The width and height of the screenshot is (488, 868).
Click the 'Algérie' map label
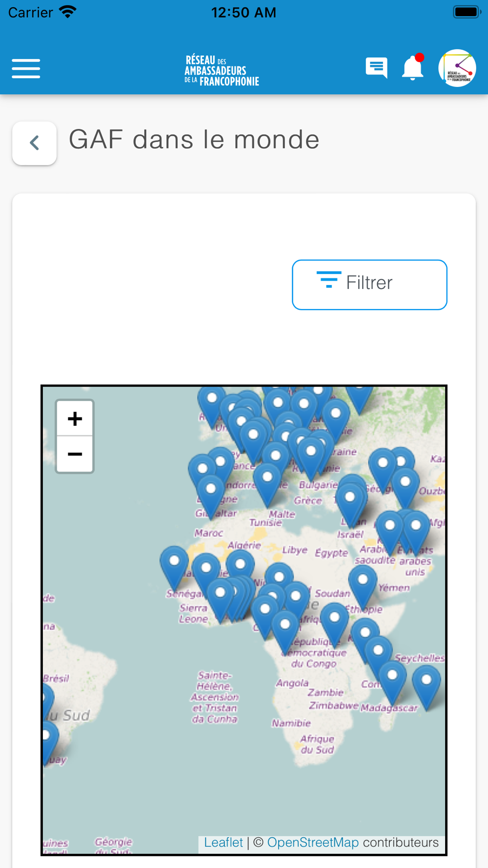coord(244,545)
